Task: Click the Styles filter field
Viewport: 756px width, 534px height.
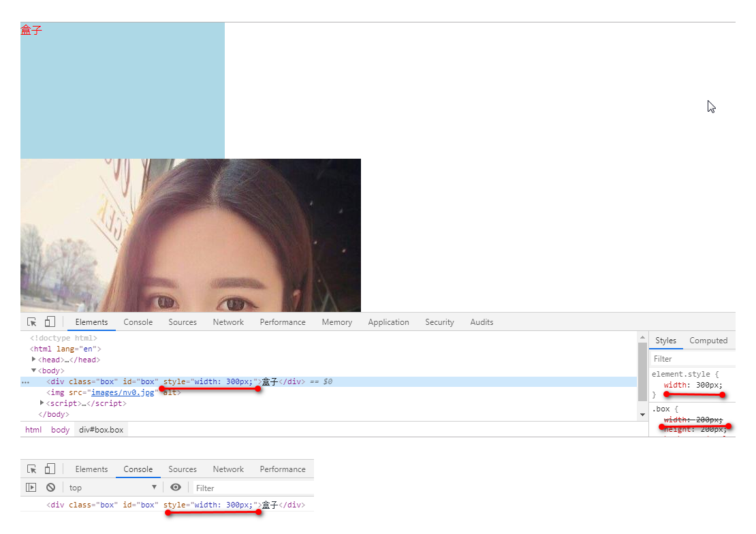Action: 693,359
